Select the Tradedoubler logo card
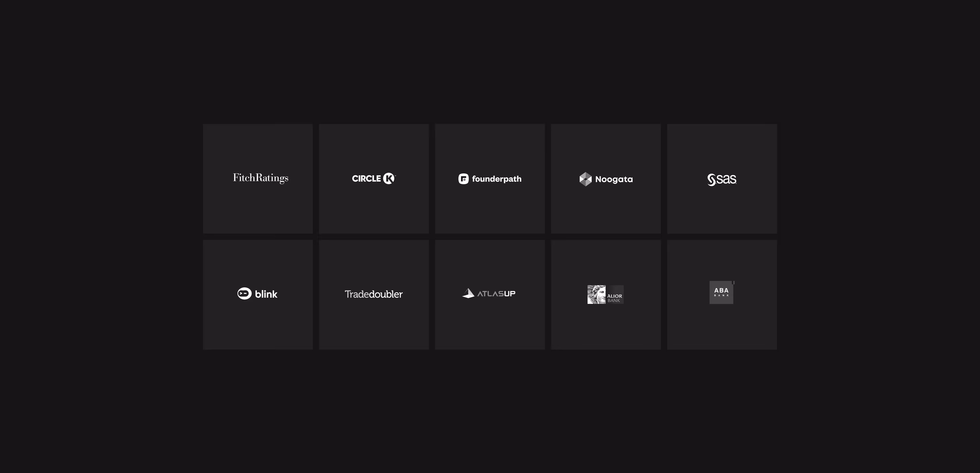The width and height of the screenshot is (980, 473). point(374,295)
